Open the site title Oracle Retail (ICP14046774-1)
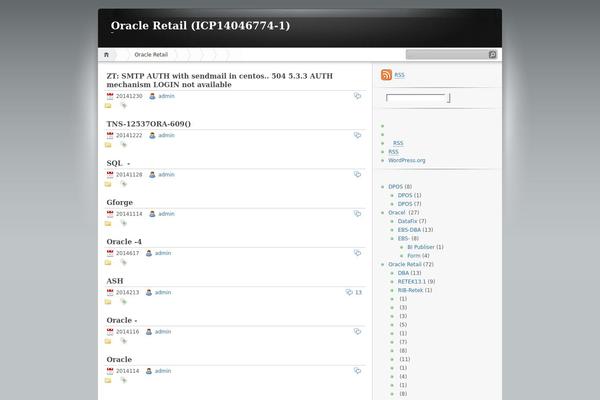The height and width of the screenshot is (400, 600). pyautogui.click(x=200, y=26)
